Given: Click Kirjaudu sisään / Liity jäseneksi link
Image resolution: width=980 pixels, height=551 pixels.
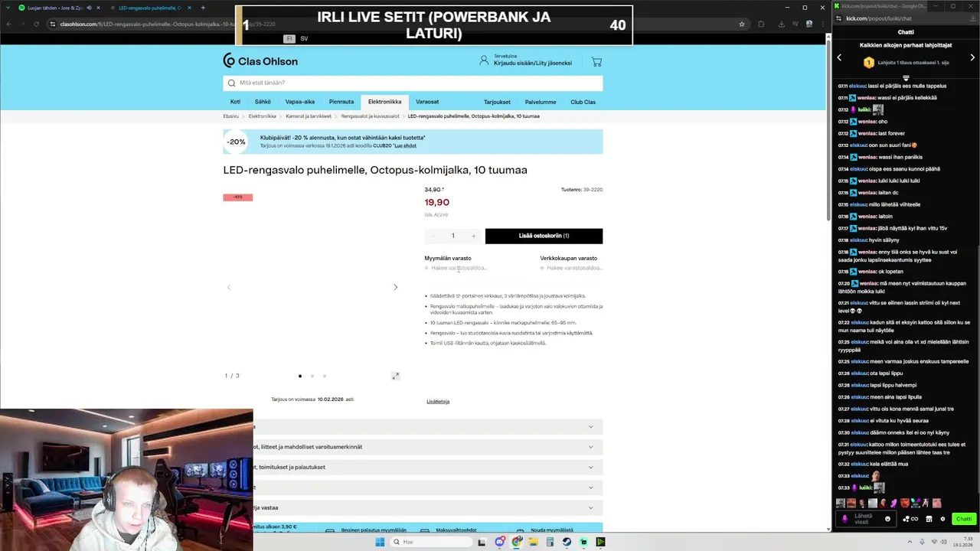Looking at the screenshot, I should pos(533,63).
